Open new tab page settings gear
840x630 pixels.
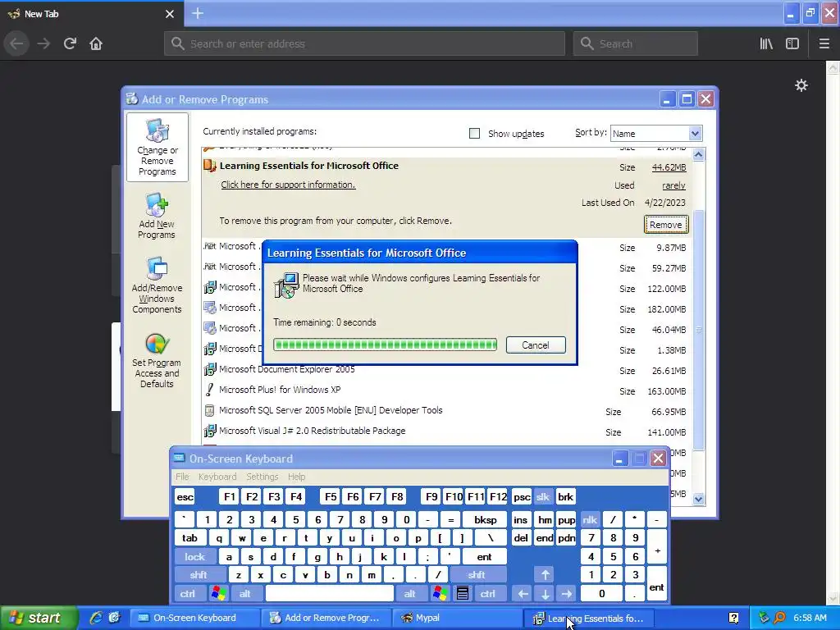pyautogui.click(x=801, y=85)
